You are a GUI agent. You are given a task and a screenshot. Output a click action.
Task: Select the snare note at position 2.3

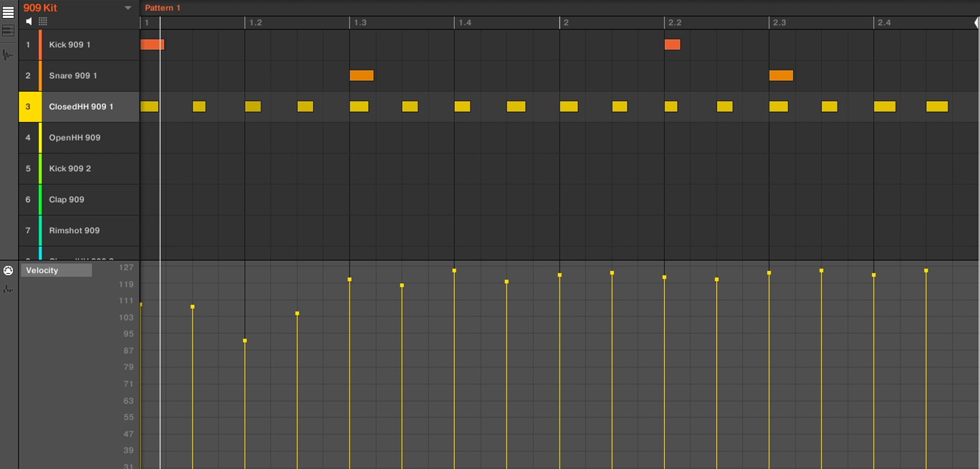pyautogui.click(x=781, y=75)
